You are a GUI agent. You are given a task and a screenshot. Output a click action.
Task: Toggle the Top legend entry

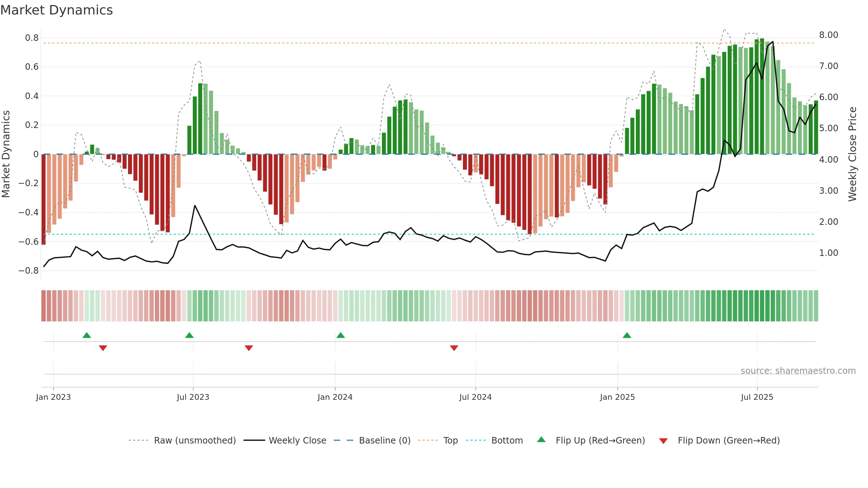(438, 440)
